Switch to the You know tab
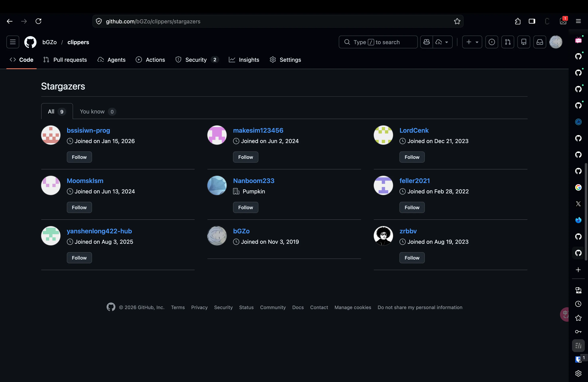Viewport: 588px width, 382px height. coord(98,112)
